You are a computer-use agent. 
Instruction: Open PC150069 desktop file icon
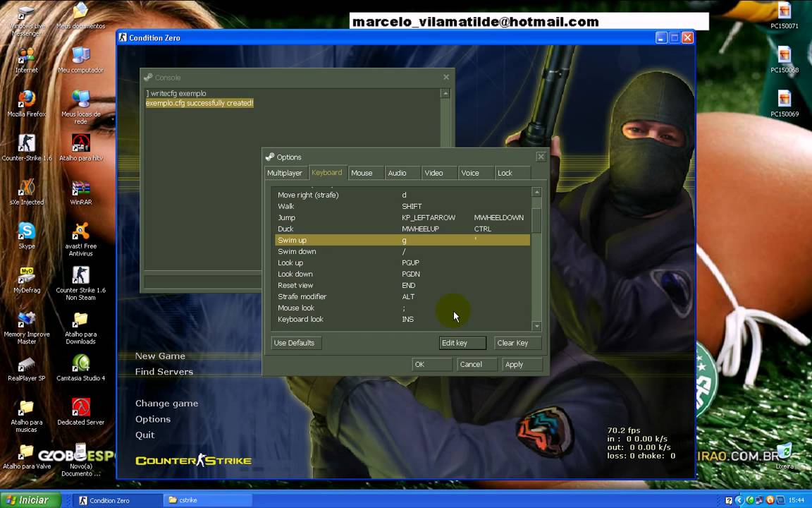tap(784, 104)
